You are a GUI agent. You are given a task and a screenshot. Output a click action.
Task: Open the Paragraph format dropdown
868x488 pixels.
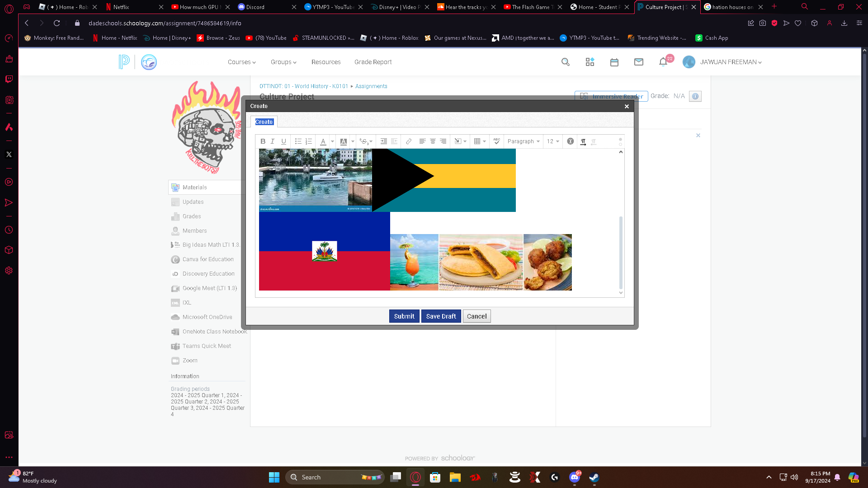524,141
